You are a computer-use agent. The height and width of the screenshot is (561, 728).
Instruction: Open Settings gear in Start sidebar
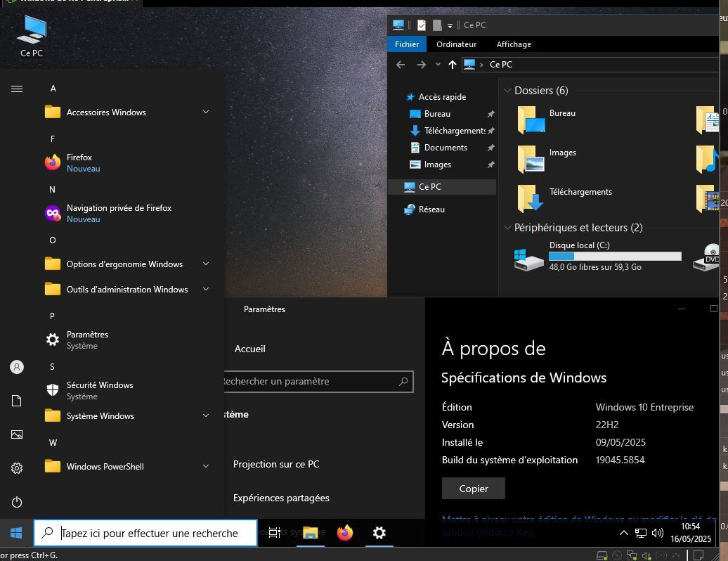tap(17, 468)
